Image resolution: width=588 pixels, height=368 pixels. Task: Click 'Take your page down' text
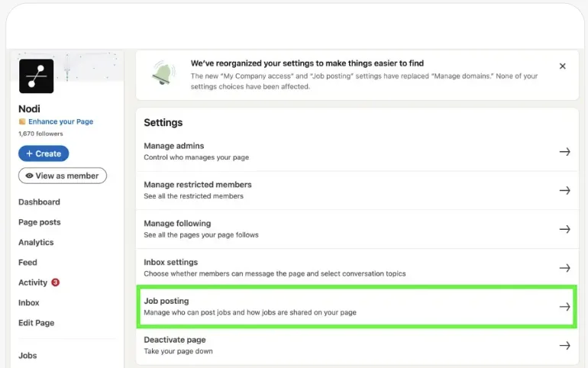178,351
